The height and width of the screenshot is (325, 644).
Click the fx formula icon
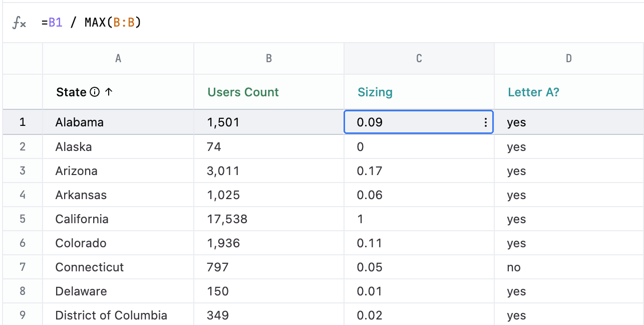pos(19,23)
